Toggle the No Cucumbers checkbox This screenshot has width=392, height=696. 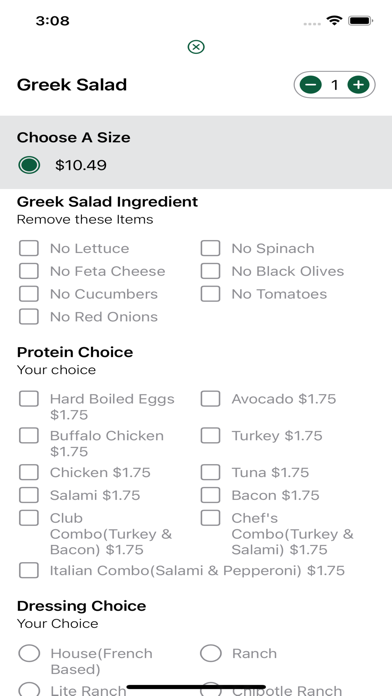[29, 294]
